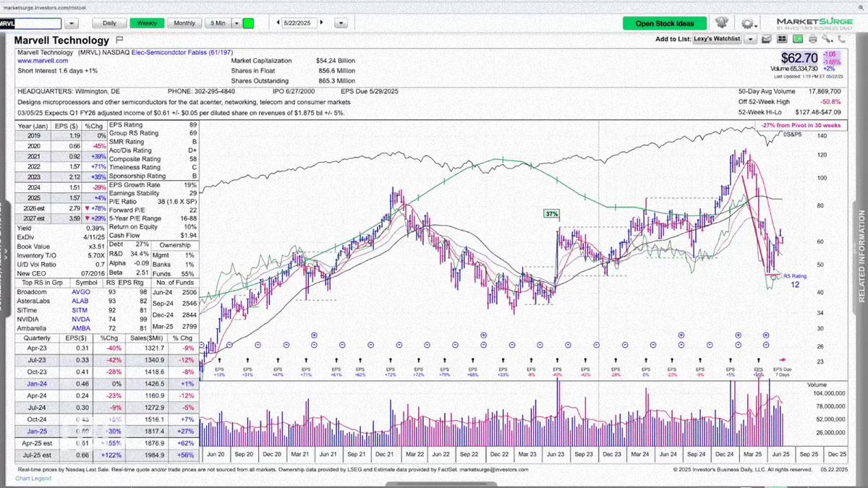Open the ALAB ticker link
868x488 pixels.
81,301
